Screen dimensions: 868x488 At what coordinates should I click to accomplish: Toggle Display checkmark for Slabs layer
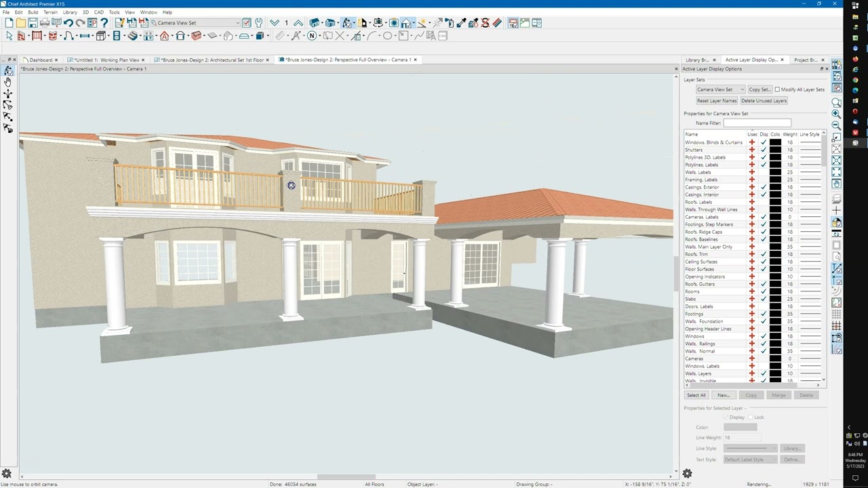tap(764, 299)
